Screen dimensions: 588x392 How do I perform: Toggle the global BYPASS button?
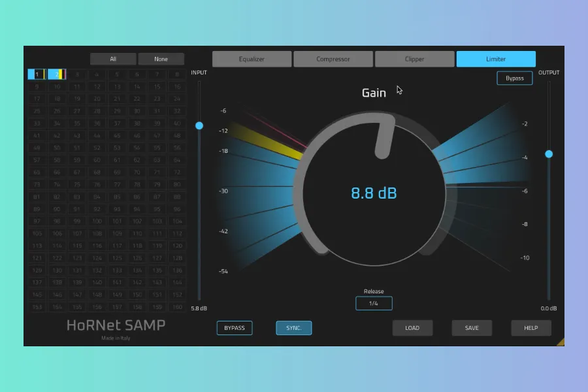[x=235, y=328]
